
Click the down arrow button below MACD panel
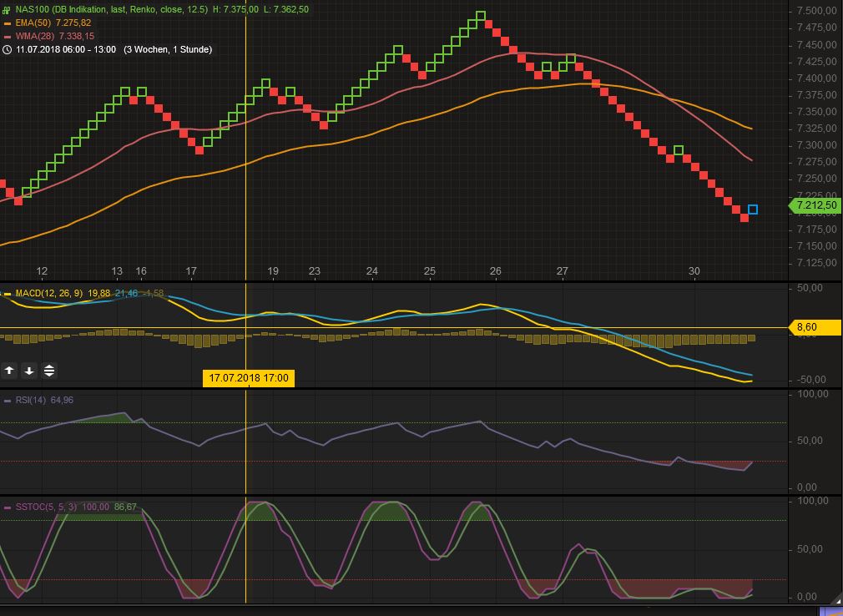pos(30,370)
